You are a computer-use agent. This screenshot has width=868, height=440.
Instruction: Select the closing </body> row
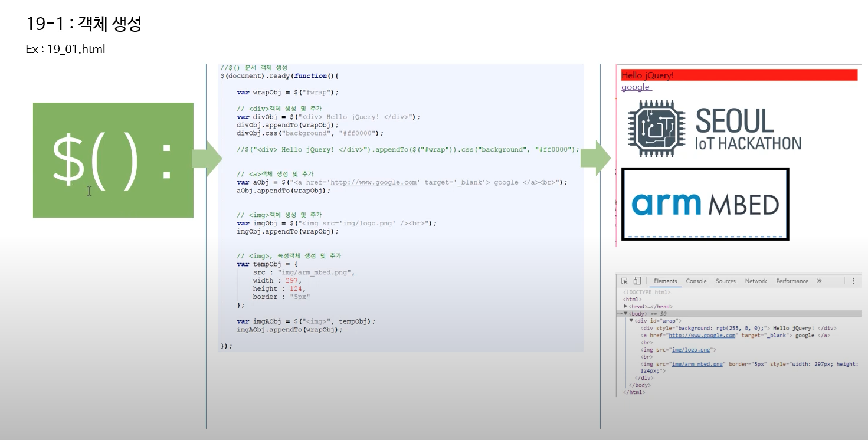pos(639,385)
